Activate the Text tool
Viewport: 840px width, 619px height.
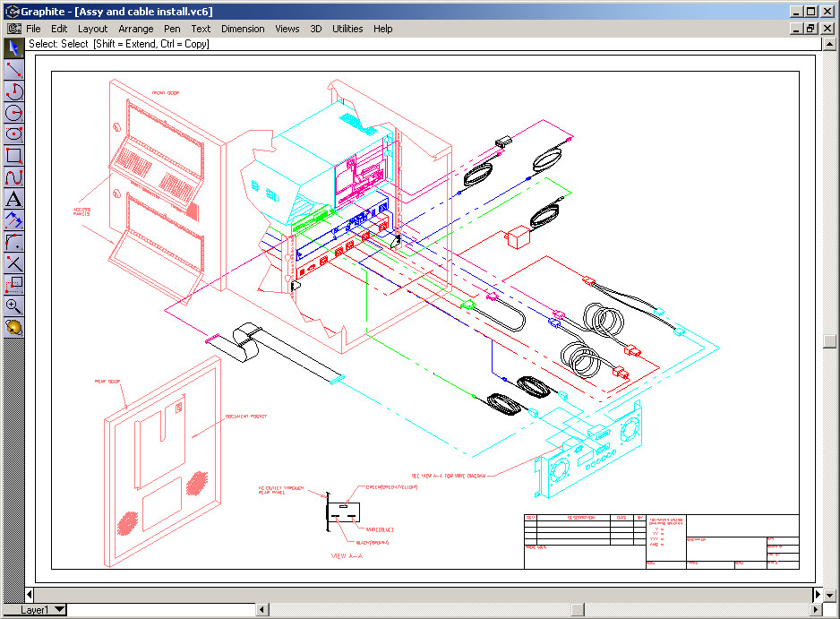point(13,199)
